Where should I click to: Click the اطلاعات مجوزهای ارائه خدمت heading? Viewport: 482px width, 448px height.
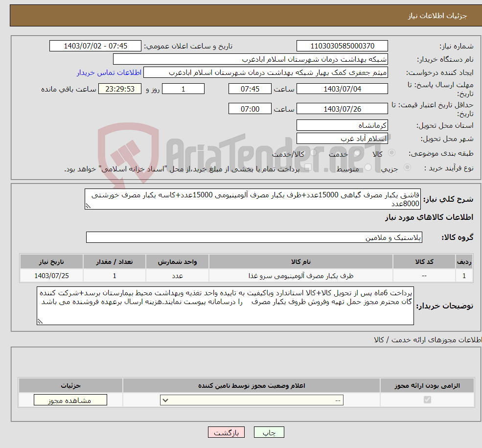point(428,340)
